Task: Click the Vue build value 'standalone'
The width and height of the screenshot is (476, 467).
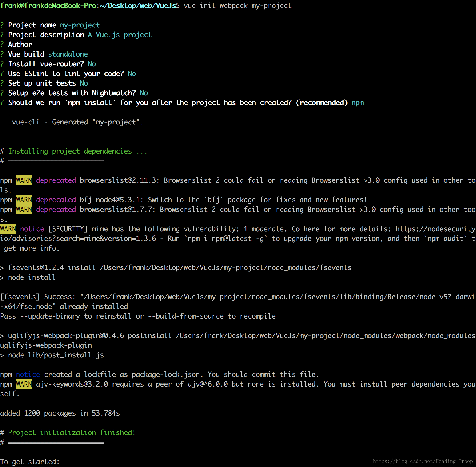Action: pos(68,54)
